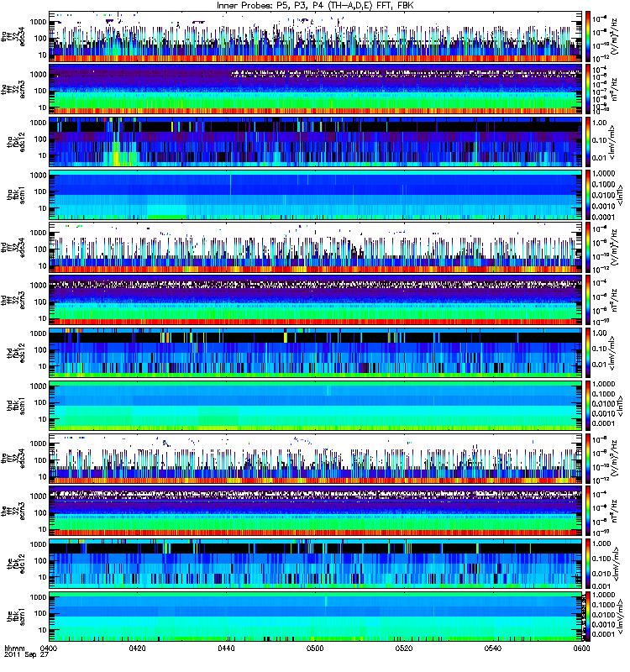
Task: Click the 0540 time axis label
Action: (x=493, y=648)
